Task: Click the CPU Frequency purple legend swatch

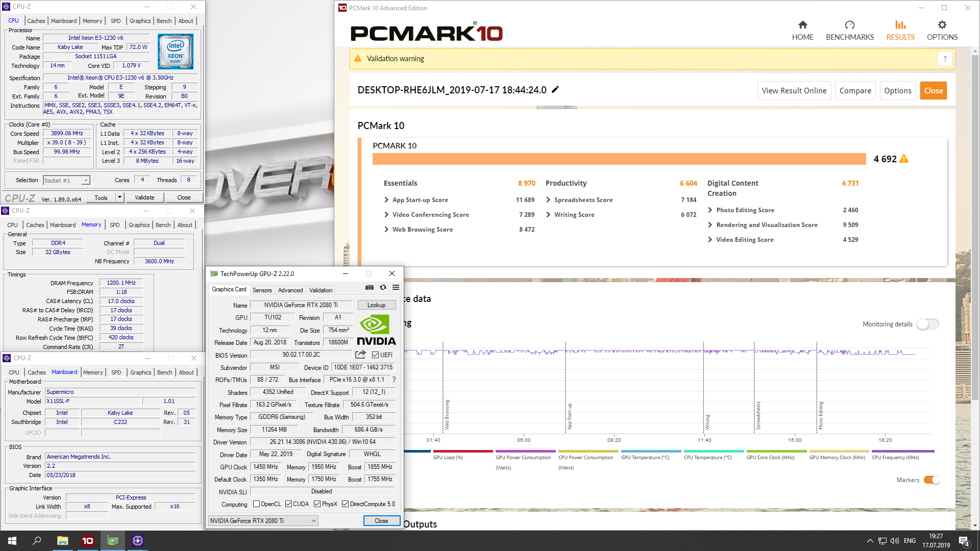Action: click(902, 451)
